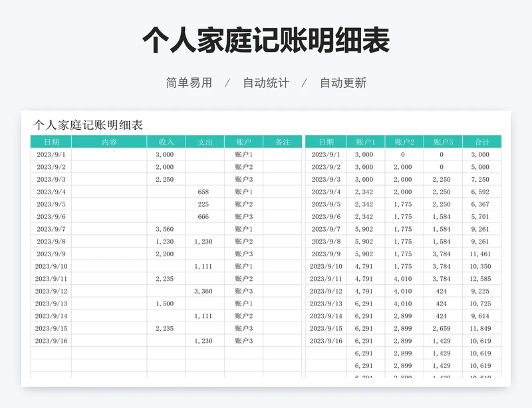
Task: Click the subtitle text 简单易用
Action: tap(189, 83)
